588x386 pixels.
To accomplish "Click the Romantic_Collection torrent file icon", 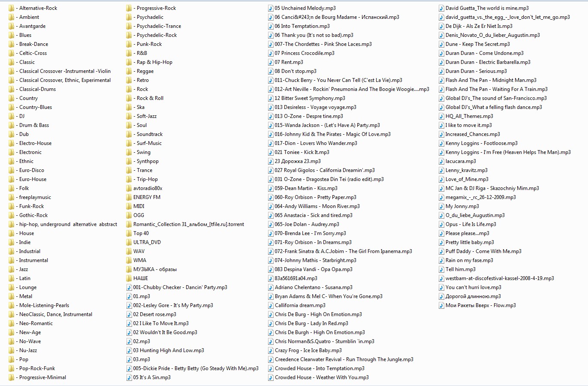I will [x=129, y=224].
